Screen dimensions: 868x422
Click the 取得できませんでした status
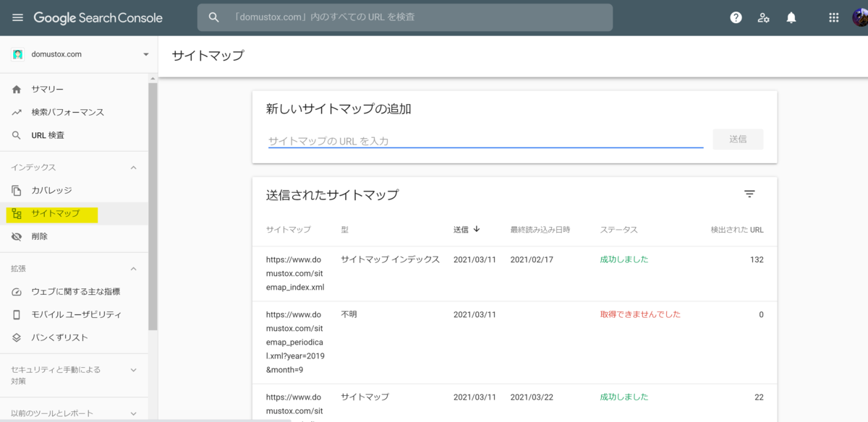(x=640, y=314)
